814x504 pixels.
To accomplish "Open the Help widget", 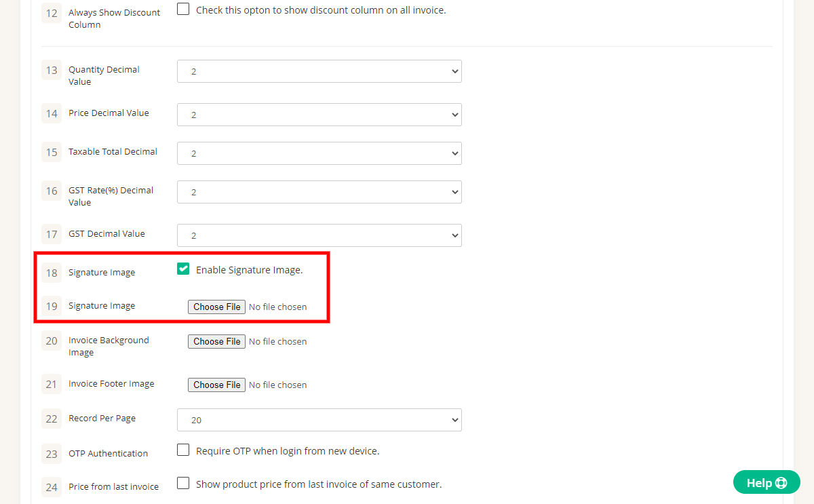I will click(x=767, y=483).
